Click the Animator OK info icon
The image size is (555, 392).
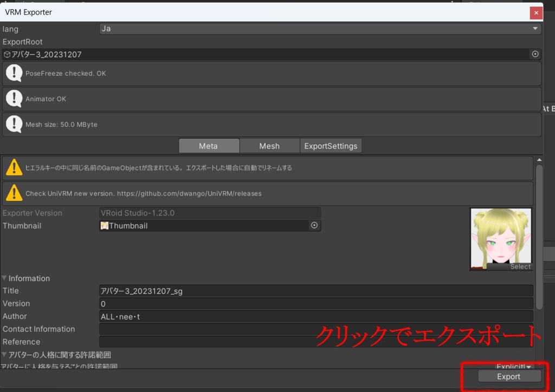(14, 99)
